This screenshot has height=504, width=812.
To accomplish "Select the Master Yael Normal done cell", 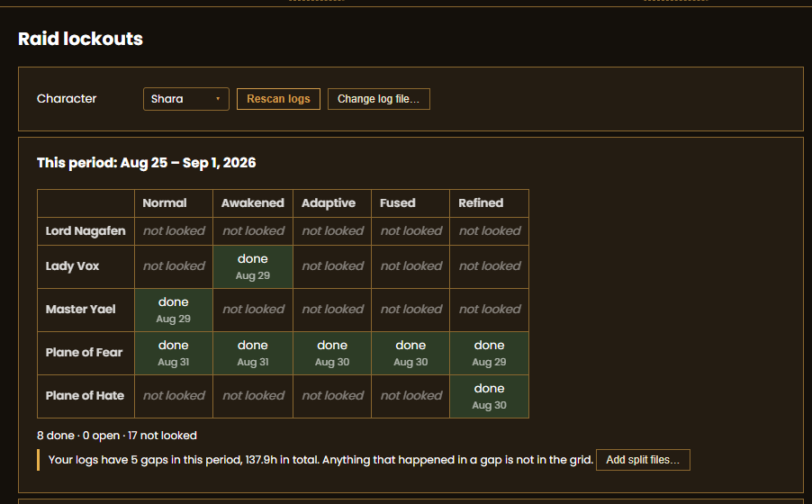I will point(174,310).
